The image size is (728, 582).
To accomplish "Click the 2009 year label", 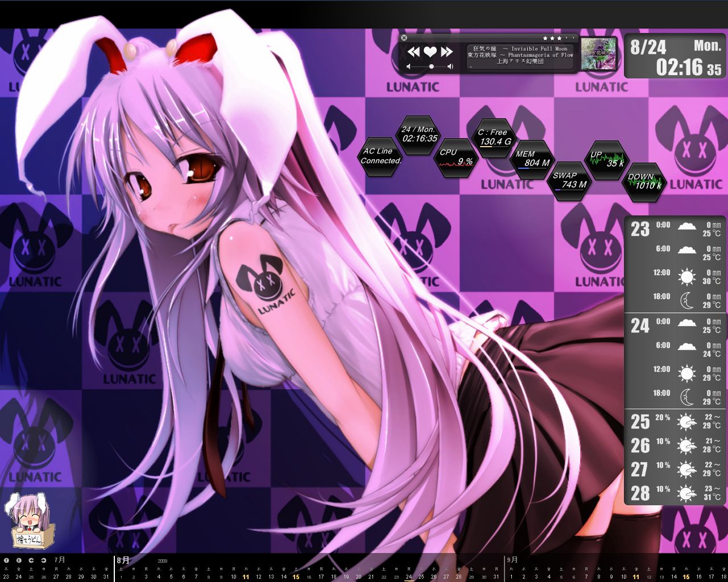I will pyautogui.click(x=162, y=561).
